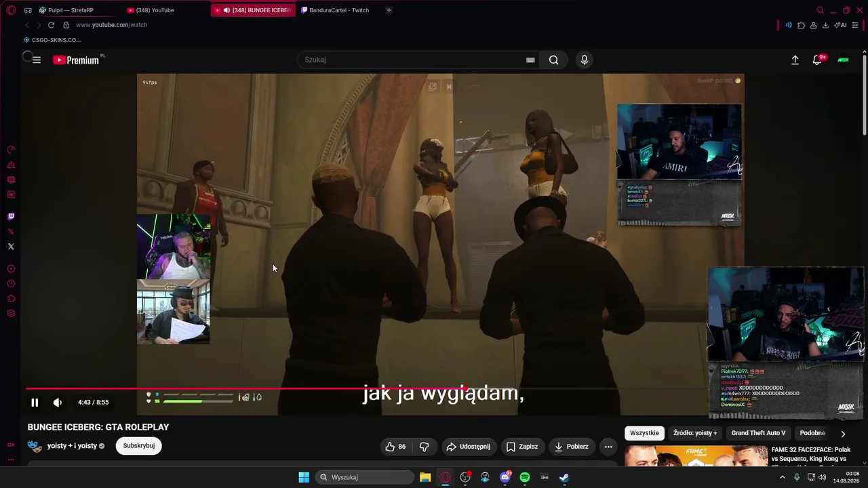This screenshot has height=488, width=868.
Task: Open the Opera AI assistant button
Action: [x=840, y=25]
